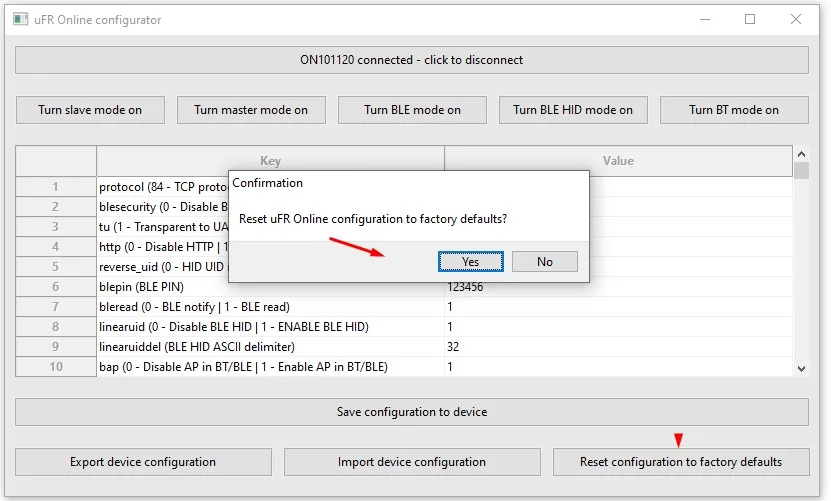Turn BLE HID mode on
The image size is (831, 501).
pyautogui.click(x=573, y=110)
